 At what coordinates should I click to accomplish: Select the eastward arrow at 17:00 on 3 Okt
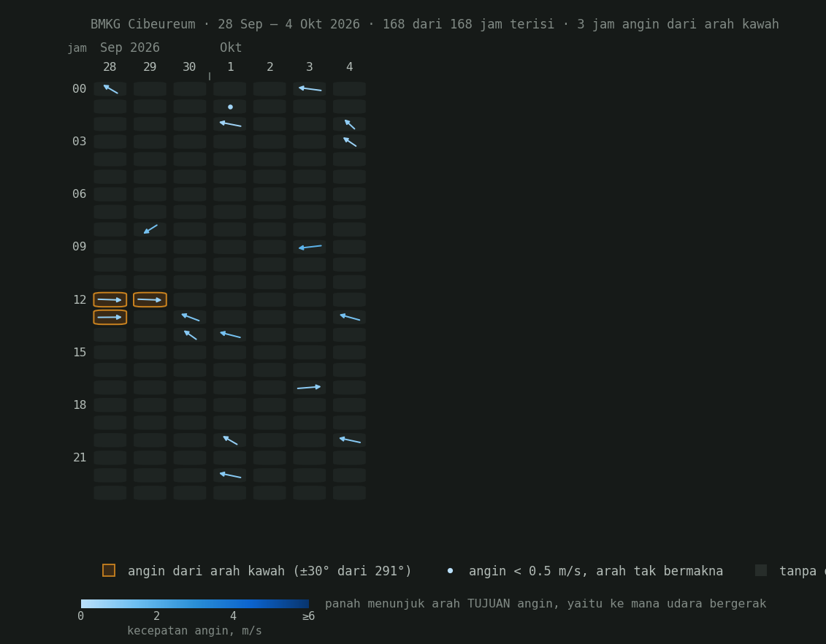coord(310,388)
